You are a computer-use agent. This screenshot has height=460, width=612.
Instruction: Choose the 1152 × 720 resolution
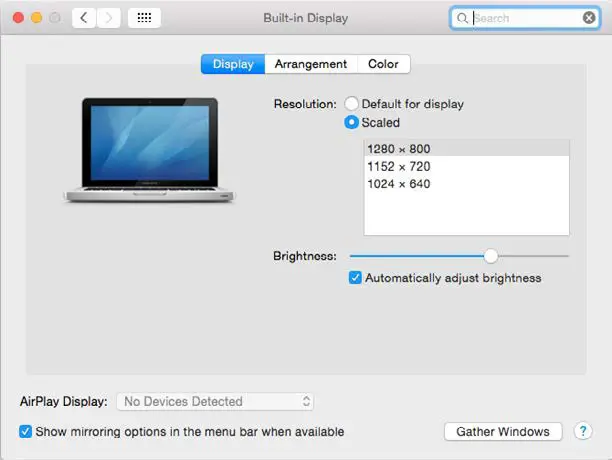pyautogui.click(x=466, y=167)
